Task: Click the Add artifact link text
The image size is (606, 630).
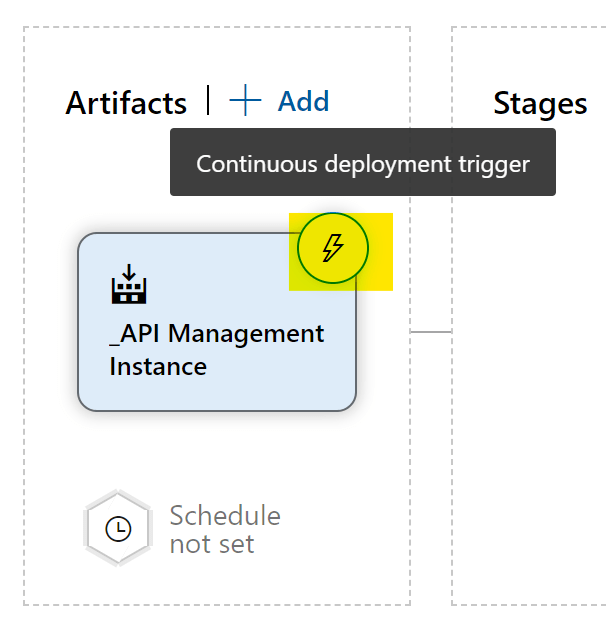Action: [x=303, y=101]
